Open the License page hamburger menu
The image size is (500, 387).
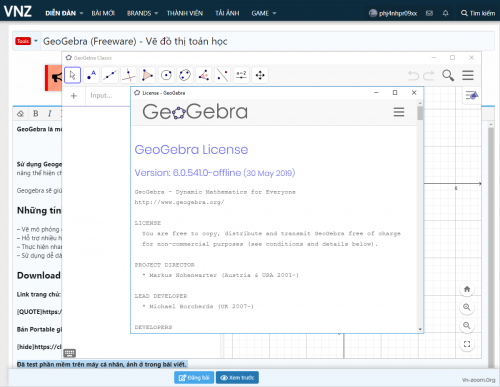pos(399,112)
